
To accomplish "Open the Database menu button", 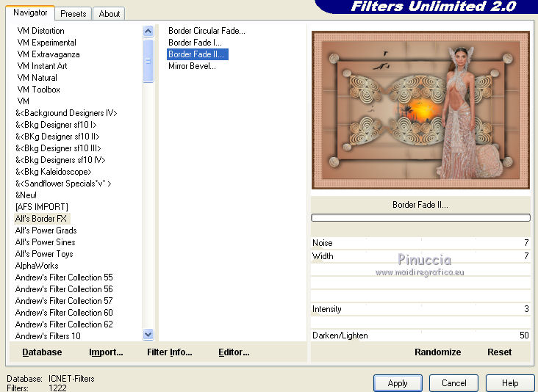I will click(42, 352).
